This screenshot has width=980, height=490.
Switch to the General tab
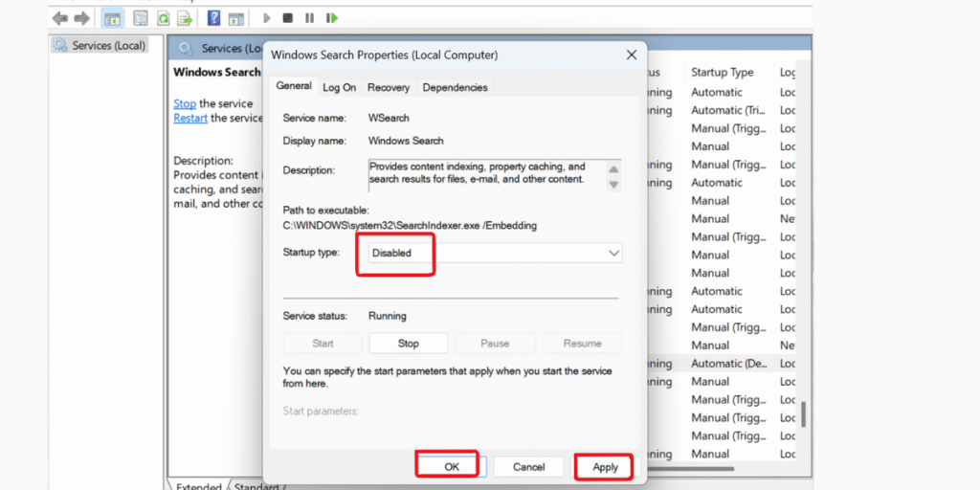tap(294, 85)
